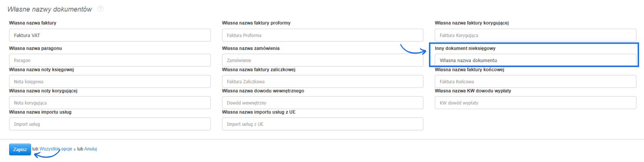Click the Zapisz save button

20,150
